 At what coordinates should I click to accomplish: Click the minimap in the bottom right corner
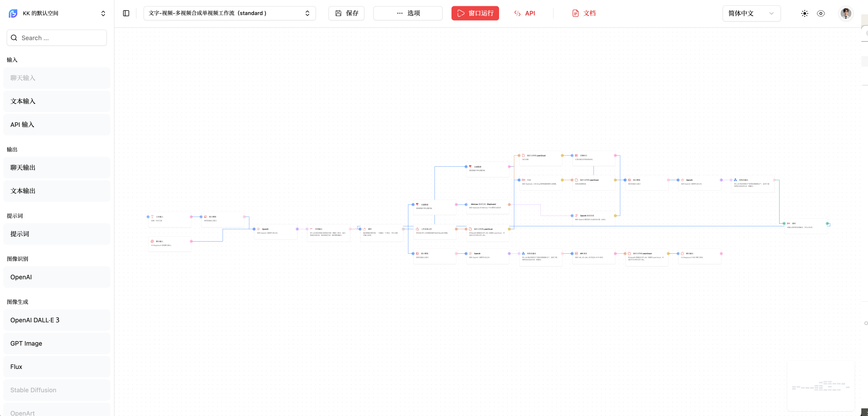pyautogui.click(x=820, y=386)
